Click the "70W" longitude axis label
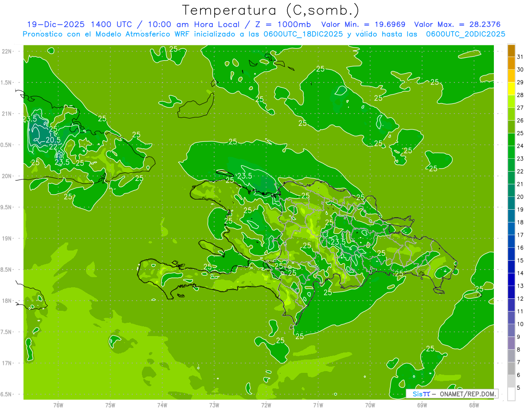 (x=370, y=405)
